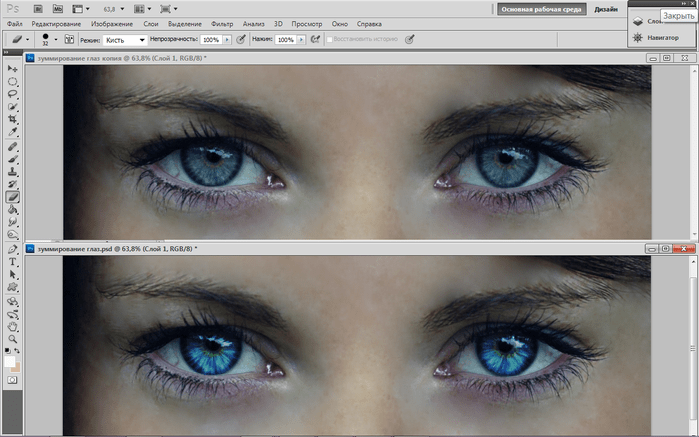Open the Слои collapsed panel icon
This screenshot has width=699, height=437.
(x=638, y=21)
